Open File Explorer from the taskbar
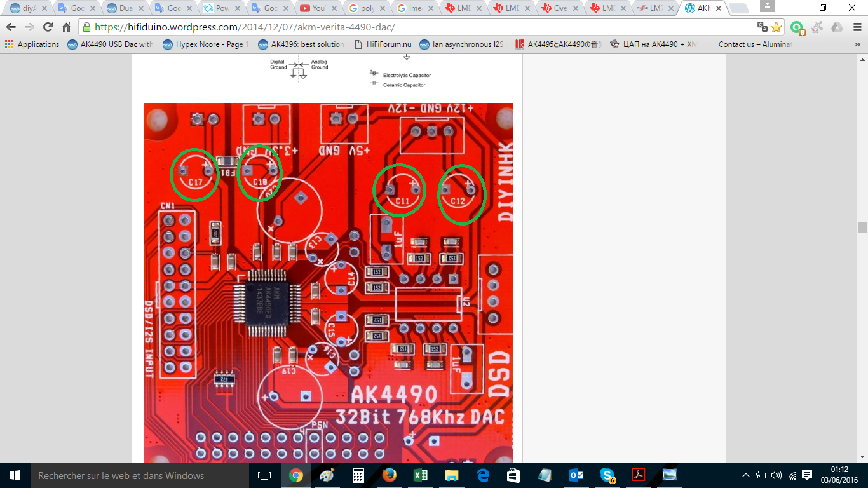This screenshot has width=868, height=488. (x=451, y=475)
